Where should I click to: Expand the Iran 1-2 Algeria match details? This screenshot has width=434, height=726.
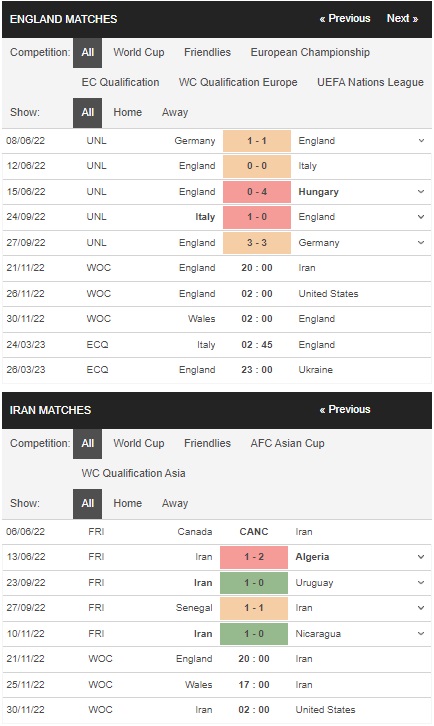pyautogui.click(x=421, y=557)
